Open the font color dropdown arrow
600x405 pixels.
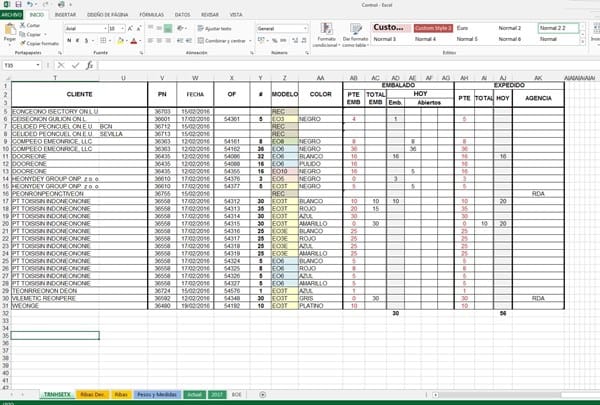(140, 41)
